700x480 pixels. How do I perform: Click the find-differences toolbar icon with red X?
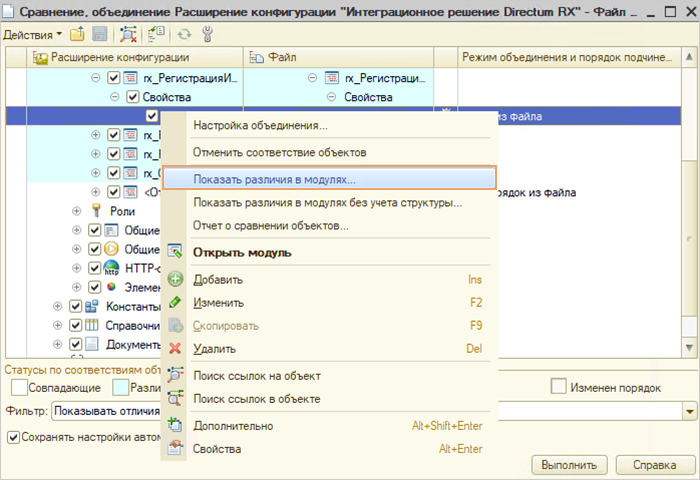[x=128, y=34]
